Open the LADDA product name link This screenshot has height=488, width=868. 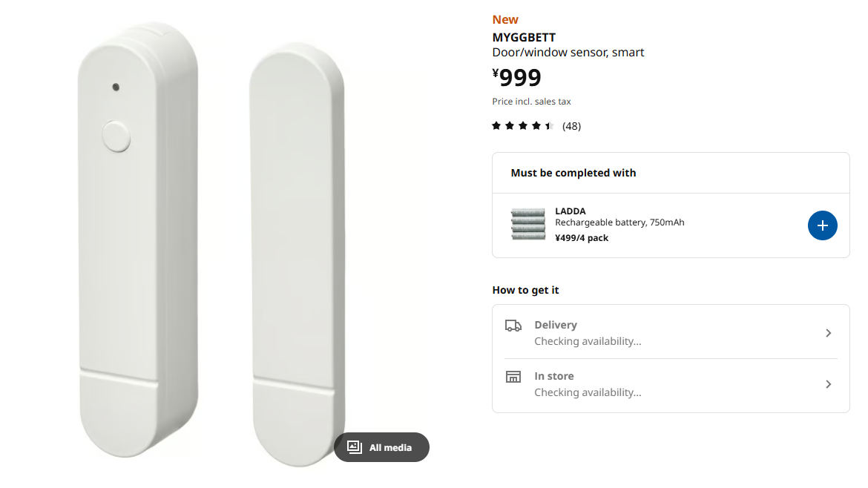(570, 211)
